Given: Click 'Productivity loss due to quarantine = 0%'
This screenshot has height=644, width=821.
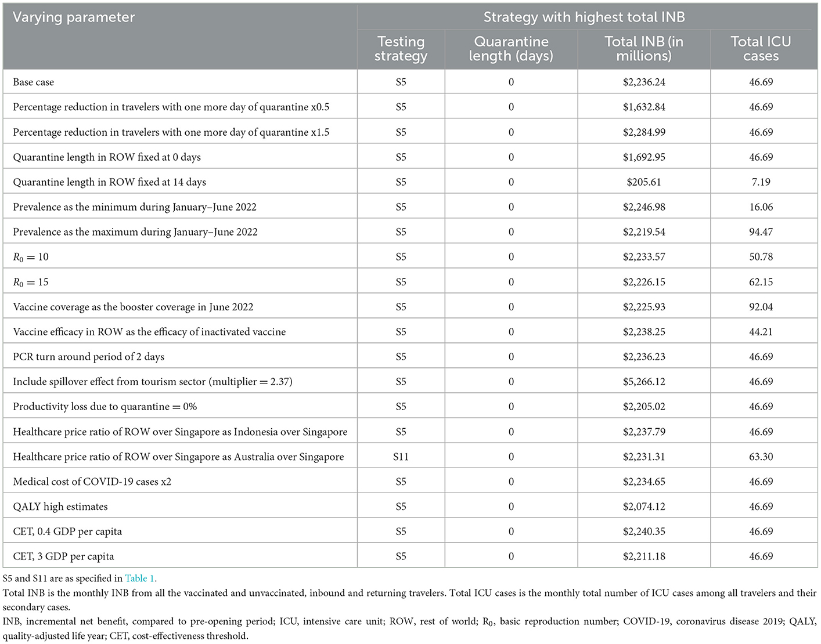Looking at the screenshot, I should tap(105, 407).
